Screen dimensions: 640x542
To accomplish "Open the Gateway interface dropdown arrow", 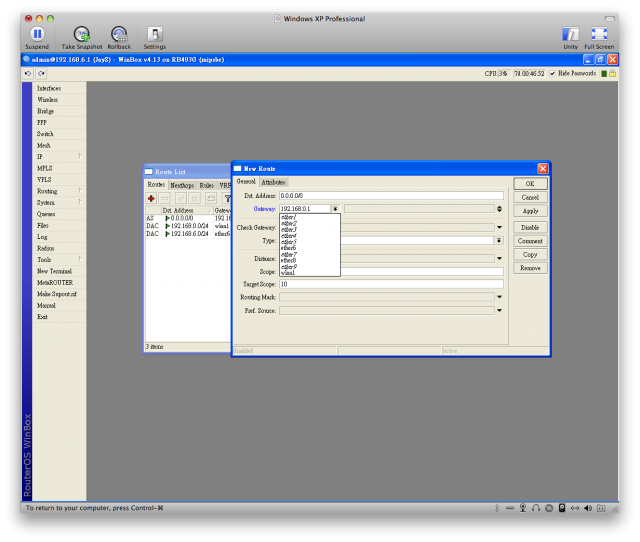I will point(335,209).
